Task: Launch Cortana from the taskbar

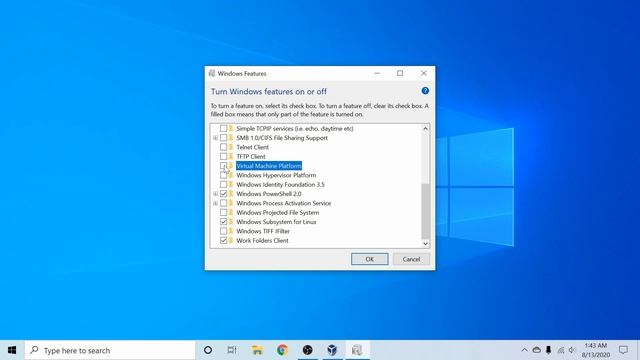Action: coord(208,350)
